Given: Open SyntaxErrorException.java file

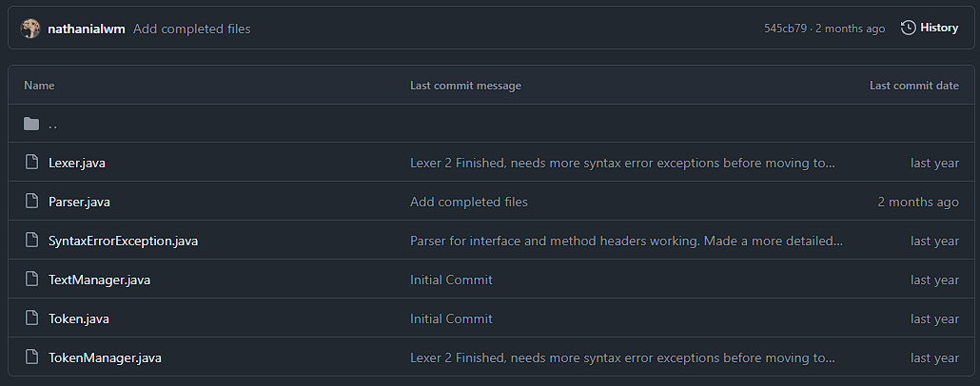Looking at the screenshot, I should (123, 241).
